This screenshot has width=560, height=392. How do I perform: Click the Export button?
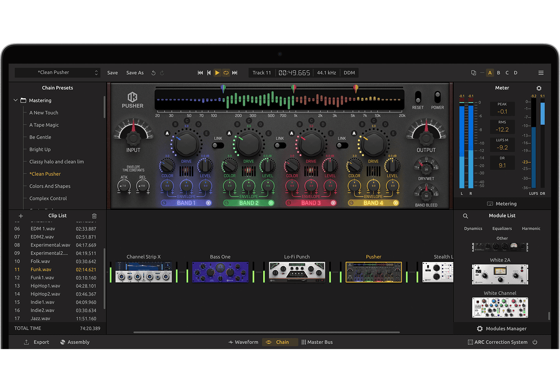(x=37, y=342)
